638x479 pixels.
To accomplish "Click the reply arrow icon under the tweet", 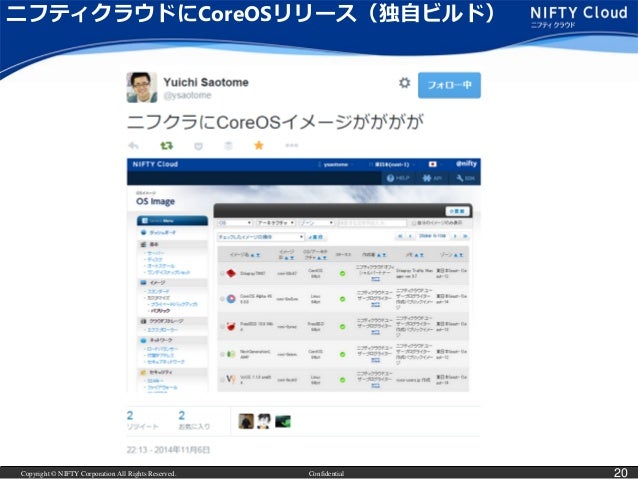I will click(x=133, y=145).
